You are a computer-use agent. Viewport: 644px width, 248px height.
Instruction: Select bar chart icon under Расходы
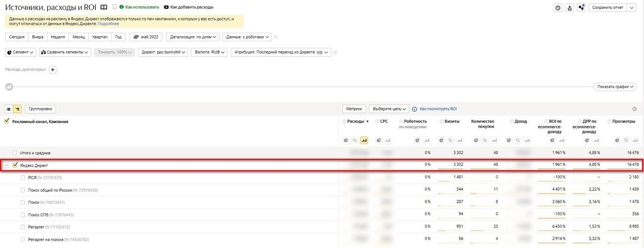(364, 140)
